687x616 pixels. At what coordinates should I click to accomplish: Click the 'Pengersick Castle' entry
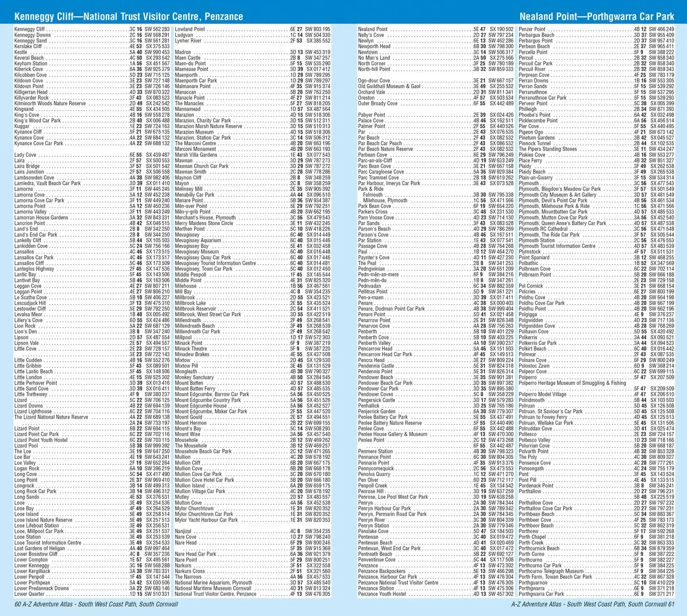coord(436,400)
